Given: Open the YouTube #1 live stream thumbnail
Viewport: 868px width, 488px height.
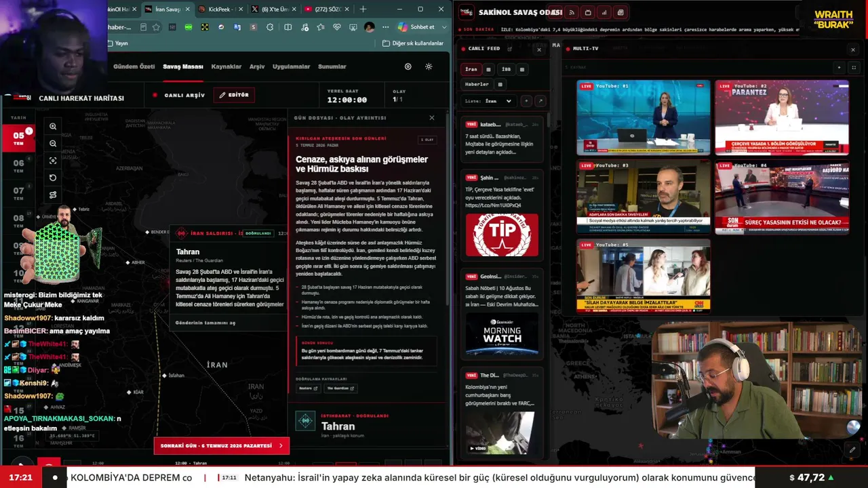Looking at the screenshot, I should click(644, 118).
